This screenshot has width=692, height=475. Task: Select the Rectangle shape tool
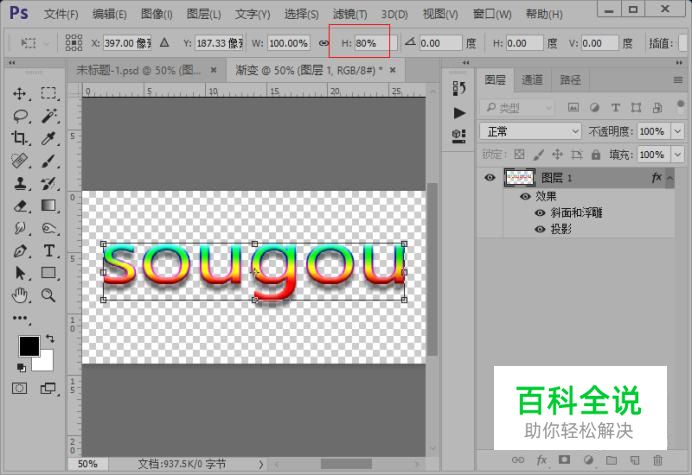(49, 273)
